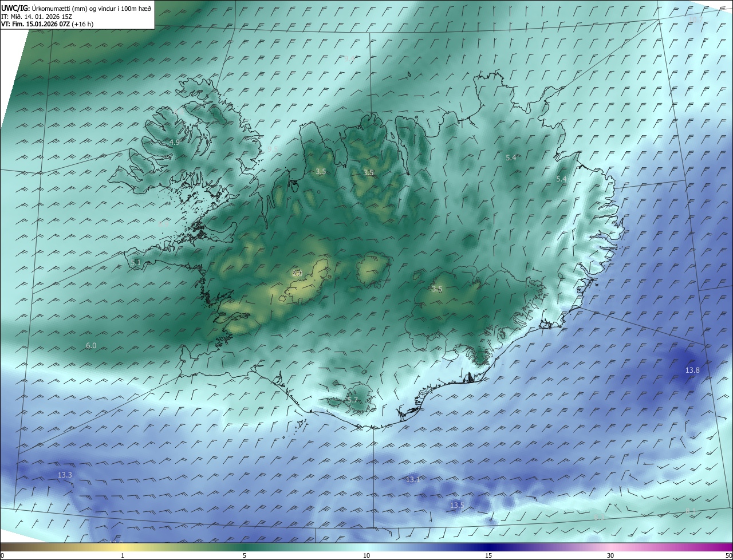Click the color scale tick labeled 0
The height and width of the screenshot is (560, 733).
coord(2,555)
